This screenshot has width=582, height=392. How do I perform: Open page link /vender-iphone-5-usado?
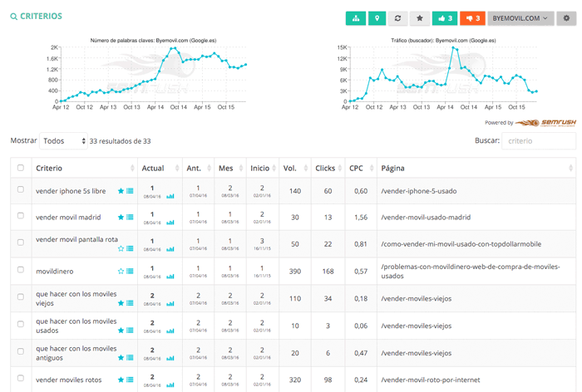point(419,191)
